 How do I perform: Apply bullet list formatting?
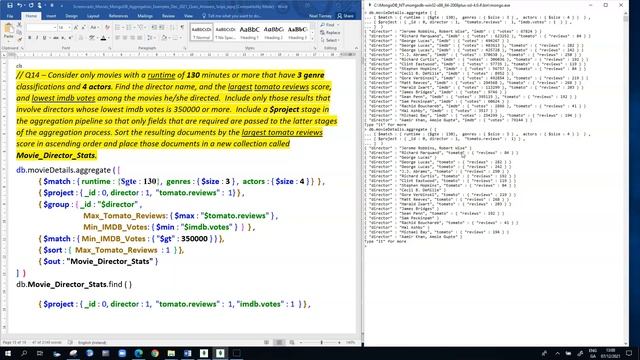[x=118, y=27]
